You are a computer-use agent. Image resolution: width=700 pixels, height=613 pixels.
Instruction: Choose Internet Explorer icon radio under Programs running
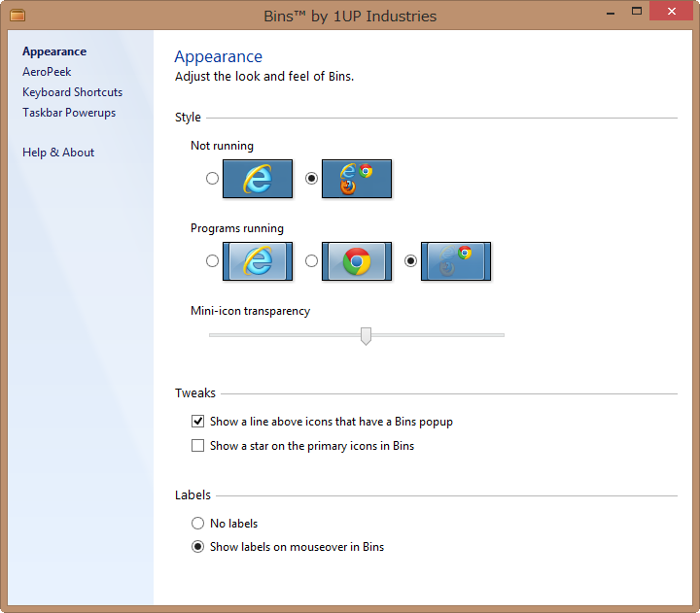click(213, 261)
